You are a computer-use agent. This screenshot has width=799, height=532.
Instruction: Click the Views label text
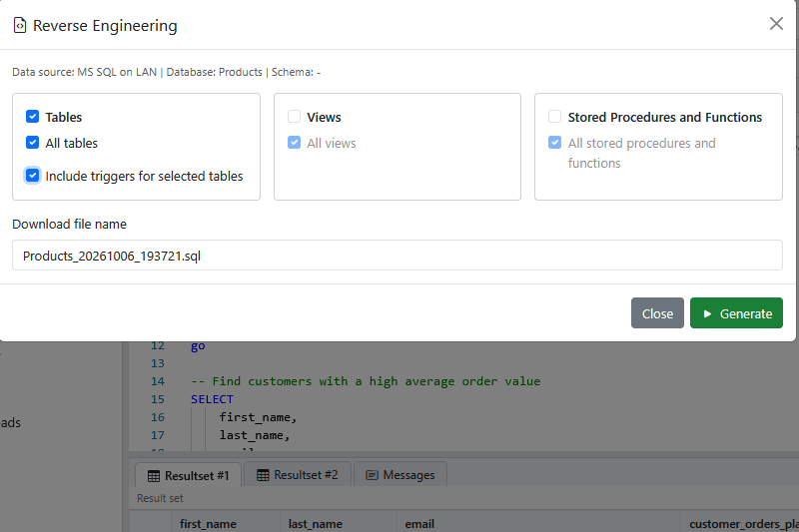(324, 117)
